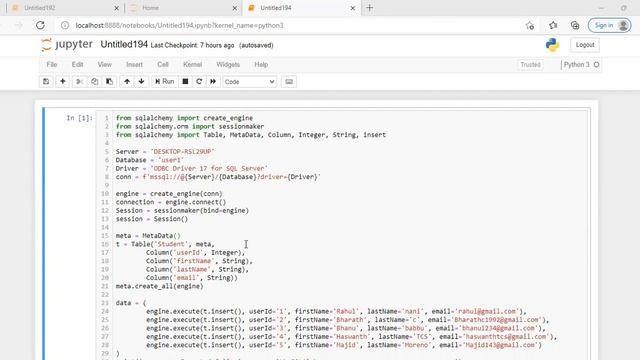This screenshot has width=640, height=360.
Task: Open the Widgets menu
Action: pyautogui.click(x=228, y=64)
